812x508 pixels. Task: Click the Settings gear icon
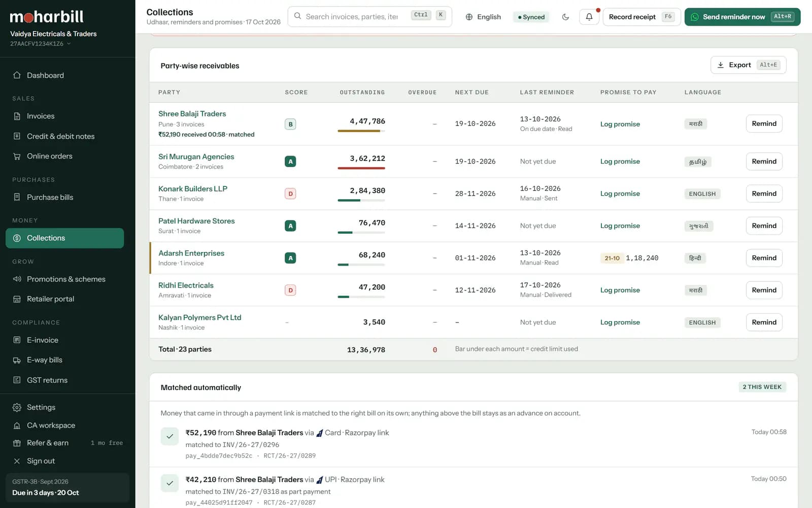[x=17, y=407]
